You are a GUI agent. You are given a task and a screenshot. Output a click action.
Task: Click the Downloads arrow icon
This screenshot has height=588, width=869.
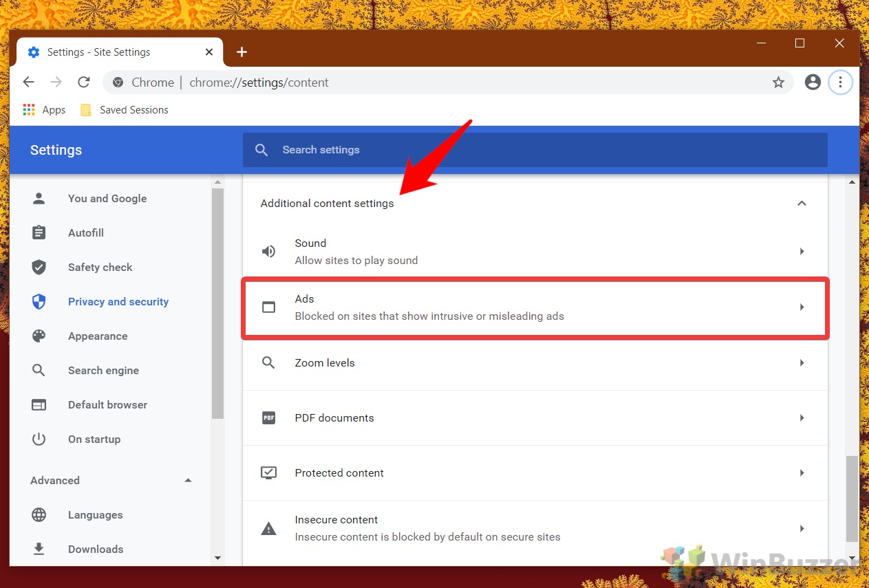point(39,549)
